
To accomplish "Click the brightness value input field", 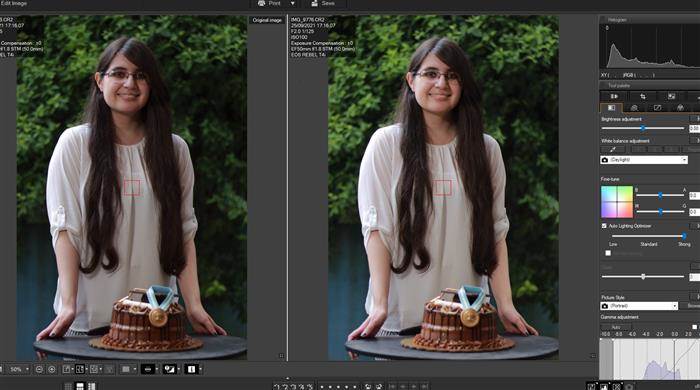I will pos(694,129).
